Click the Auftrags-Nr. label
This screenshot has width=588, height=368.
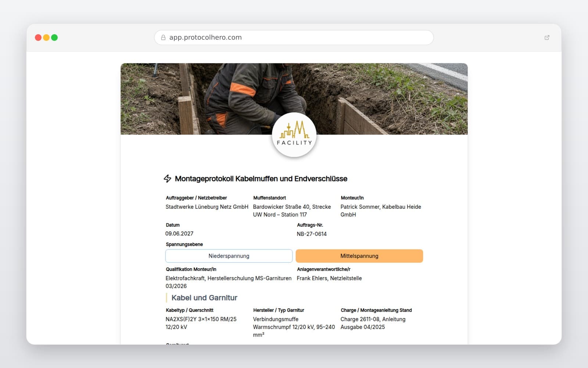coord(310,225)
